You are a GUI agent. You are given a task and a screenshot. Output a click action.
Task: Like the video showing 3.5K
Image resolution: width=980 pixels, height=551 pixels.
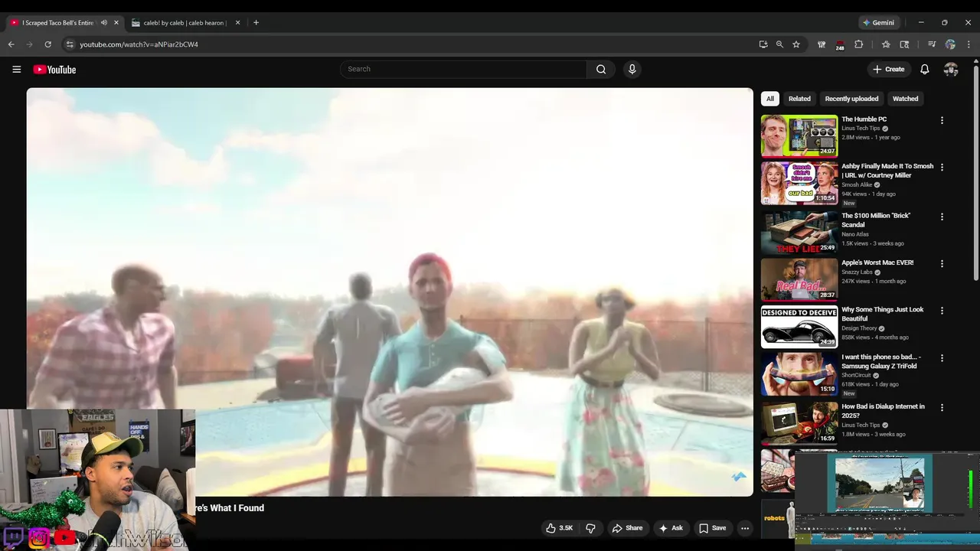(559, 528)
